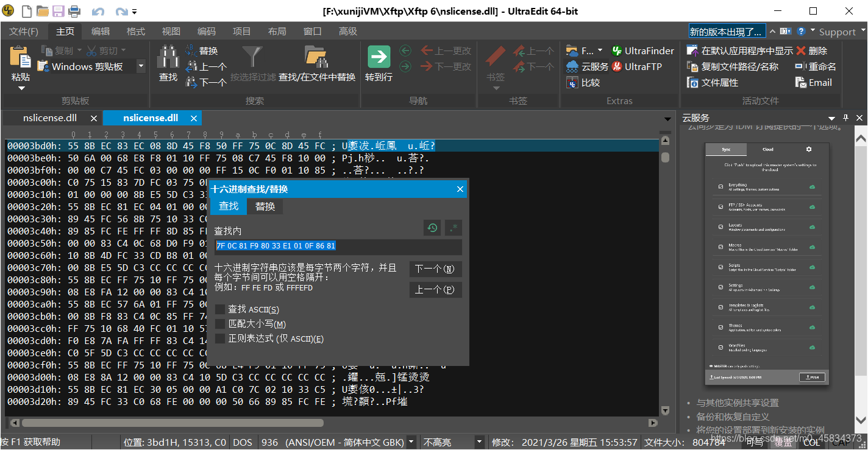
Task: Click the history icon in hex find dialog
Action: (x=432, y=228)
